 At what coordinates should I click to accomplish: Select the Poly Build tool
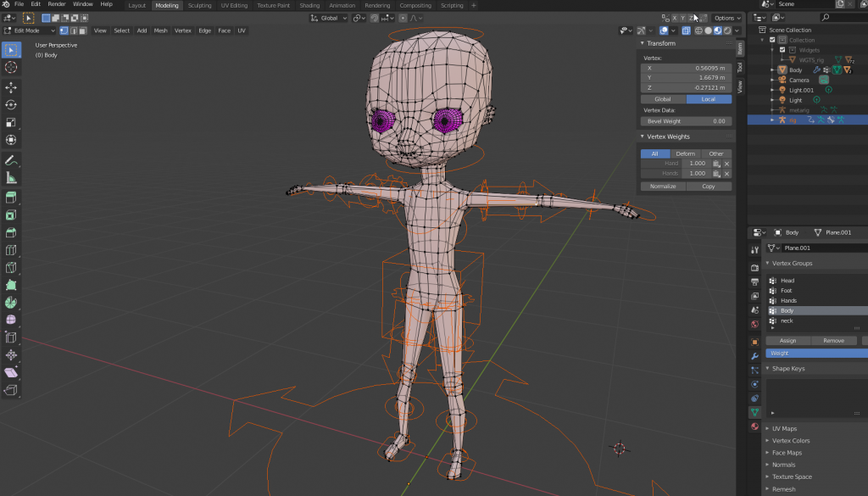pyautogui.click(x=11, y=285)
